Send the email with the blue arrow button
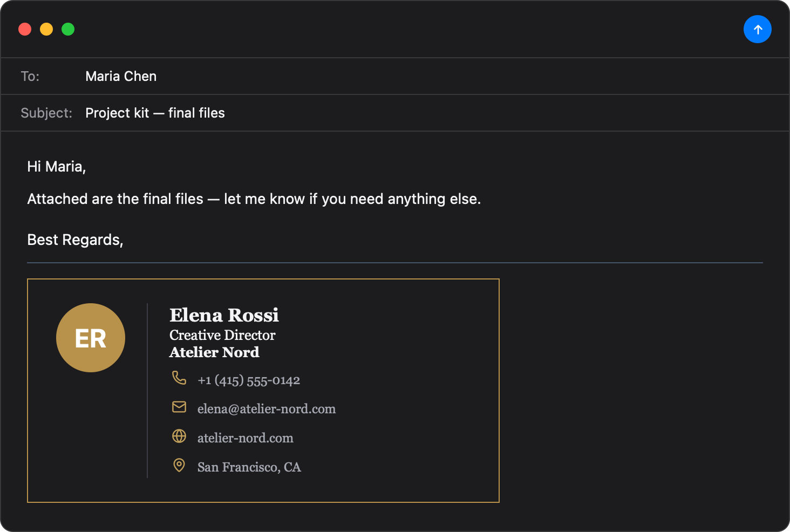This screenshot has width=790, height=532. pos(758,29)
